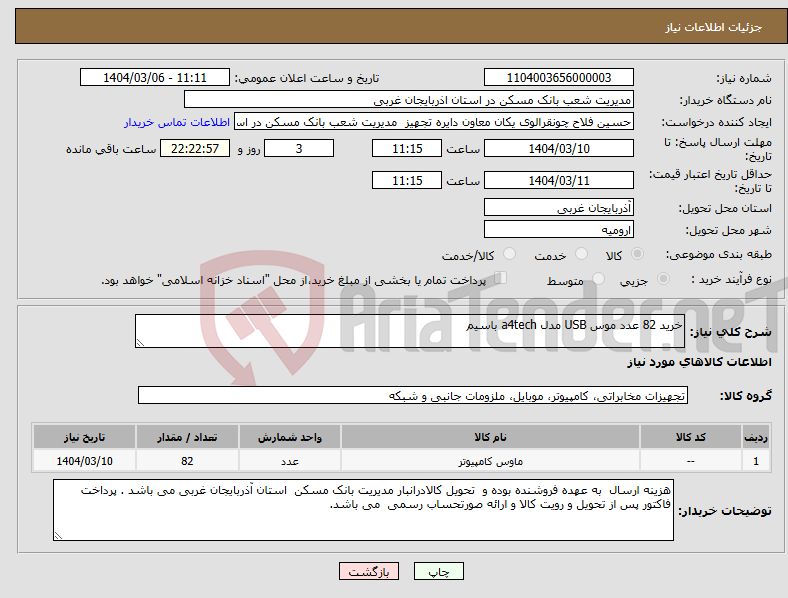This screenshot has width=788, height=598.
Task: Click the تاریخ و ساعت اعلان عمومی label
Action: click(x=307, y=78)
